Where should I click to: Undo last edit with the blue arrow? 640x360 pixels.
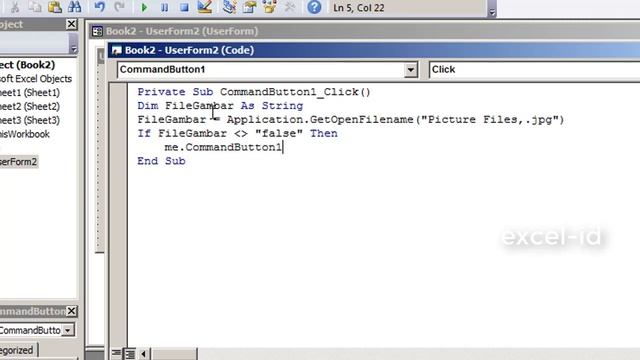99,7
